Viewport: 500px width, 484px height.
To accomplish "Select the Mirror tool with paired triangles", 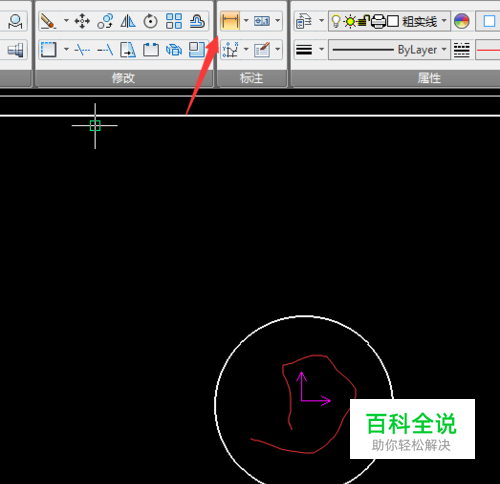I will (x=128, y=21).
